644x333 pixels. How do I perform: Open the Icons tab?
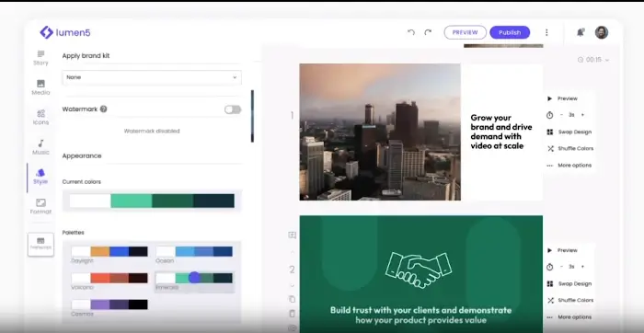click(x=40, y=118)
